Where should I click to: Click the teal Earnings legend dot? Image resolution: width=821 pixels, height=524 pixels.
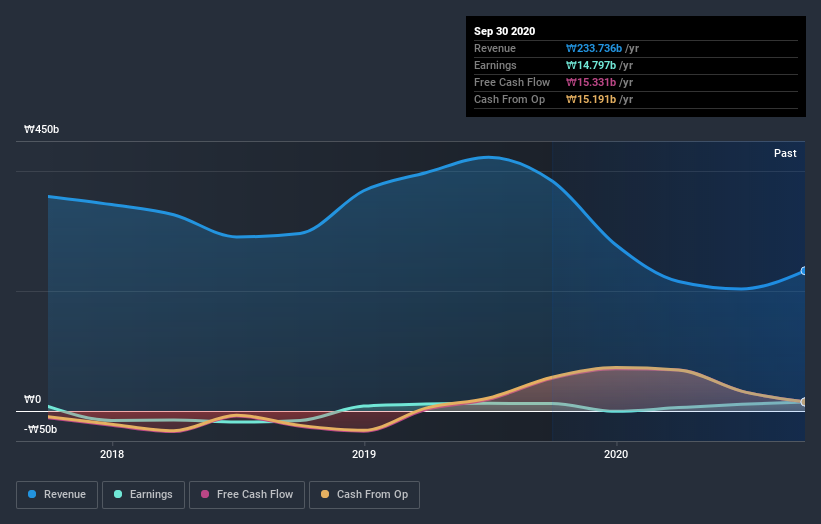(x=118, y=494)
